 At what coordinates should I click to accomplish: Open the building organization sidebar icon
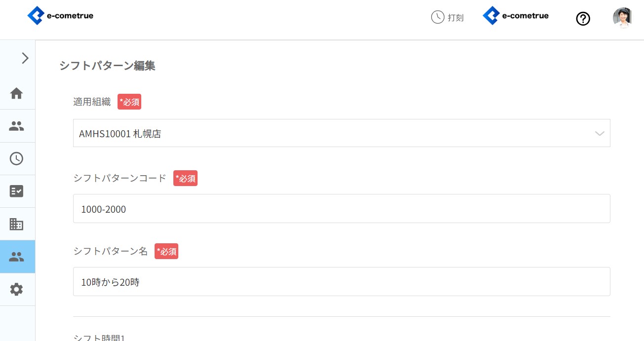tap(17, 224)
